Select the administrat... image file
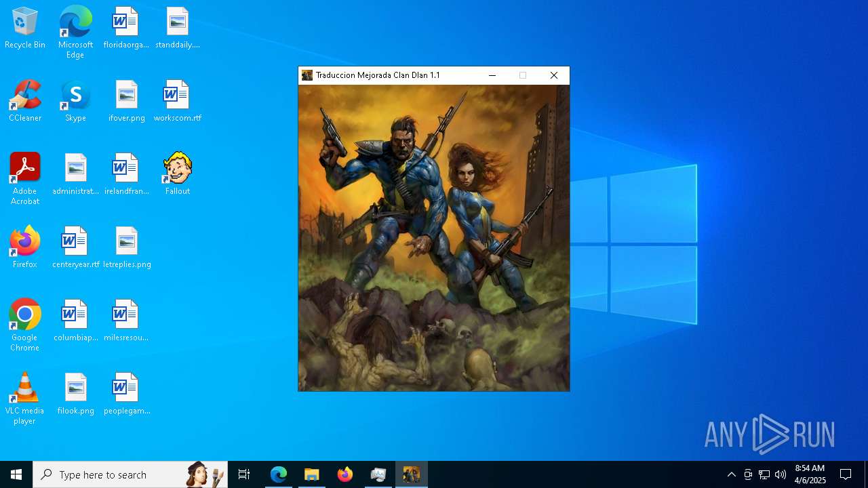 (75, 175)
